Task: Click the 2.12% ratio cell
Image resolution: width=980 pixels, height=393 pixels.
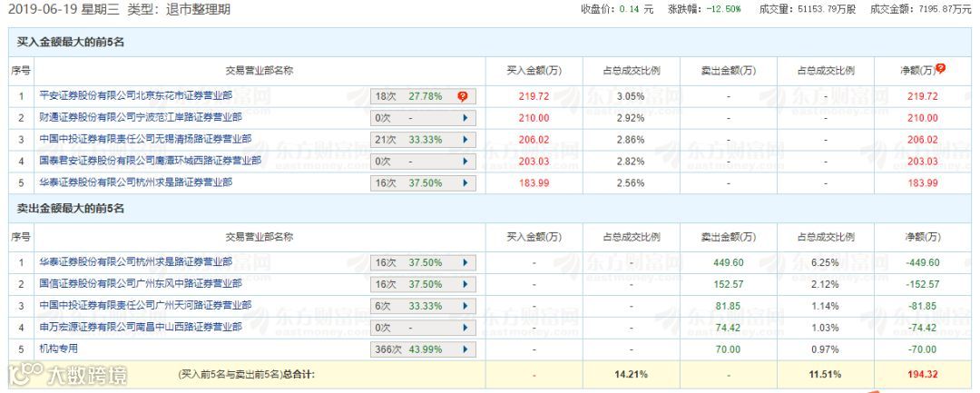Action: pyautogui.click(x=826, y=284)
